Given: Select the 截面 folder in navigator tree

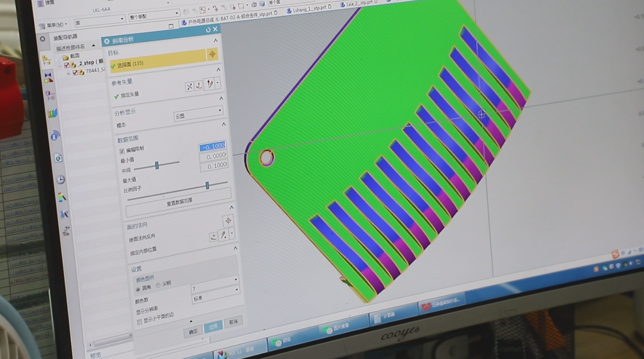Looking at the screenshot, I should pos(71,56).
